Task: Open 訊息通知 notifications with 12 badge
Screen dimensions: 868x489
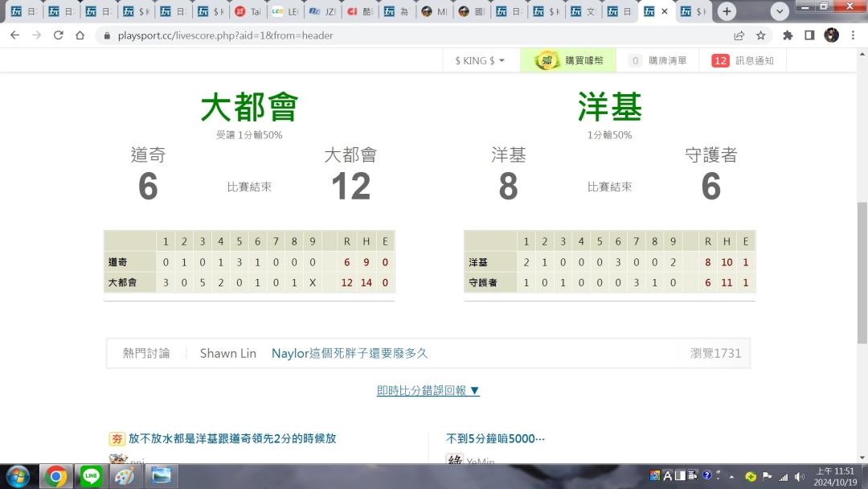Action: (743, 61)
